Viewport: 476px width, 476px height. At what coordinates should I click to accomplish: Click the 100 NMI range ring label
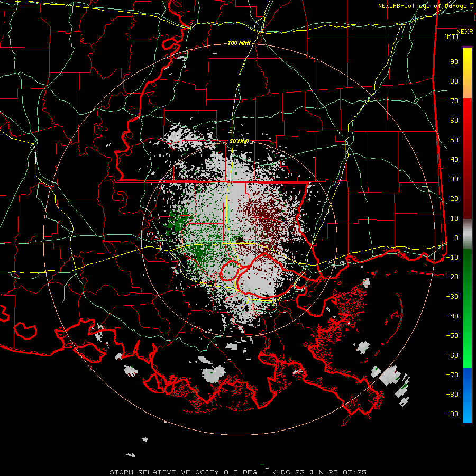tap(239, 43)
